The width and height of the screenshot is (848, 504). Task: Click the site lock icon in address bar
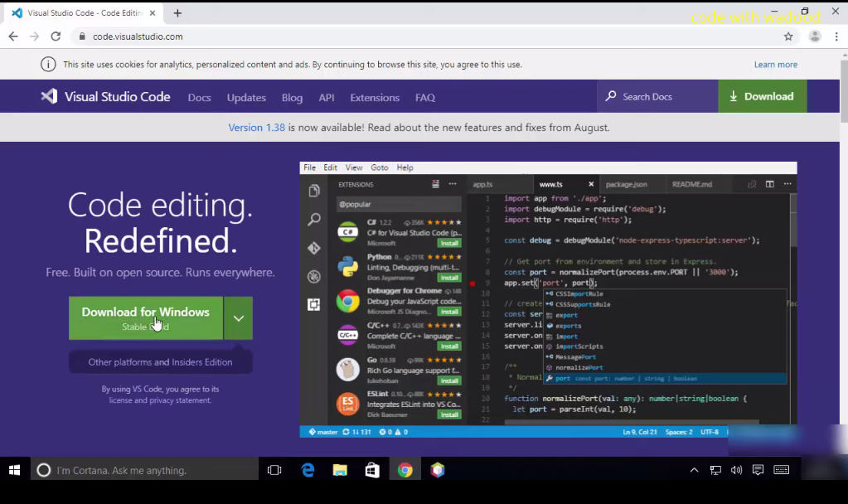[82, 36]
